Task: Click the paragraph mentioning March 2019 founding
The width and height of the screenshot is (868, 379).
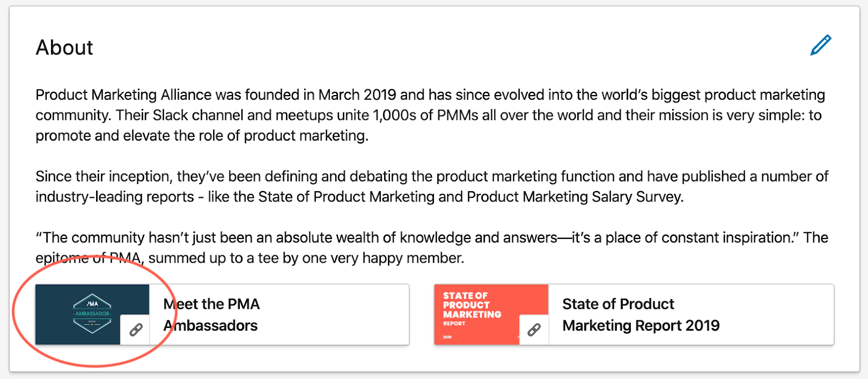Action: (429, 115)
